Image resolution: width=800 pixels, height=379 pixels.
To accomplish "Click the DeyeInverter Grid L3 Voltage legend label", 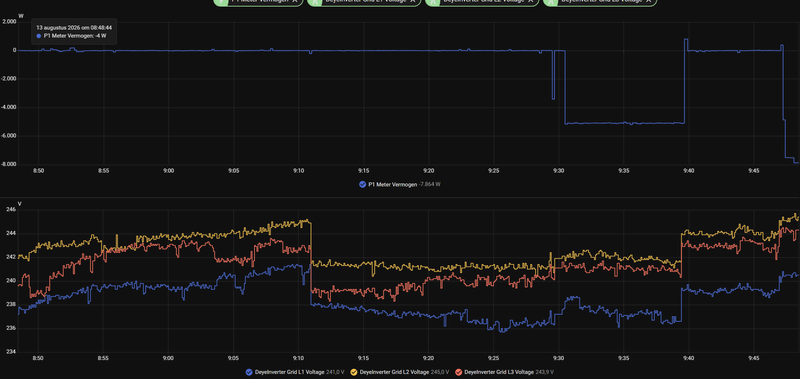I will (499, 372).
